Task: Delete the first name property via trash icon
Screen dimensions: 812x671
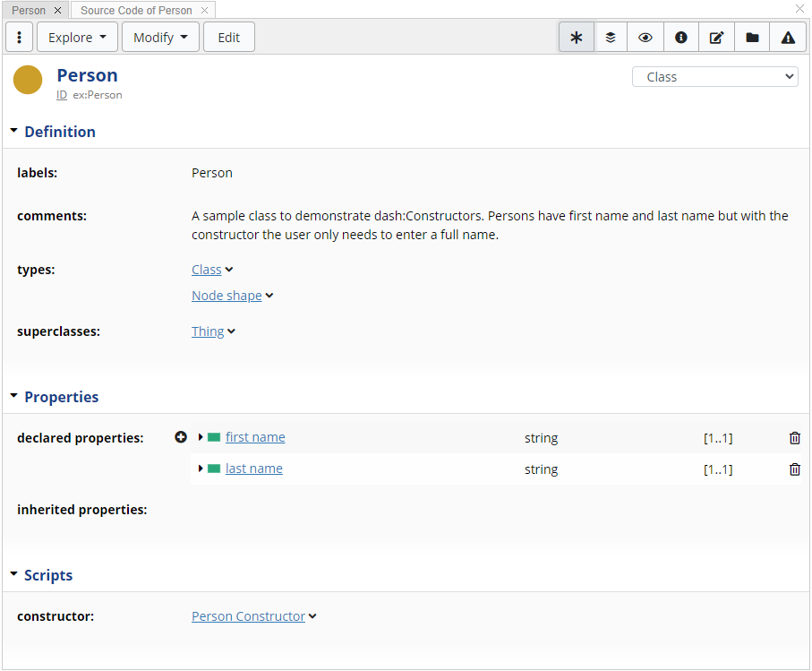Action: (x=795, y=438)
